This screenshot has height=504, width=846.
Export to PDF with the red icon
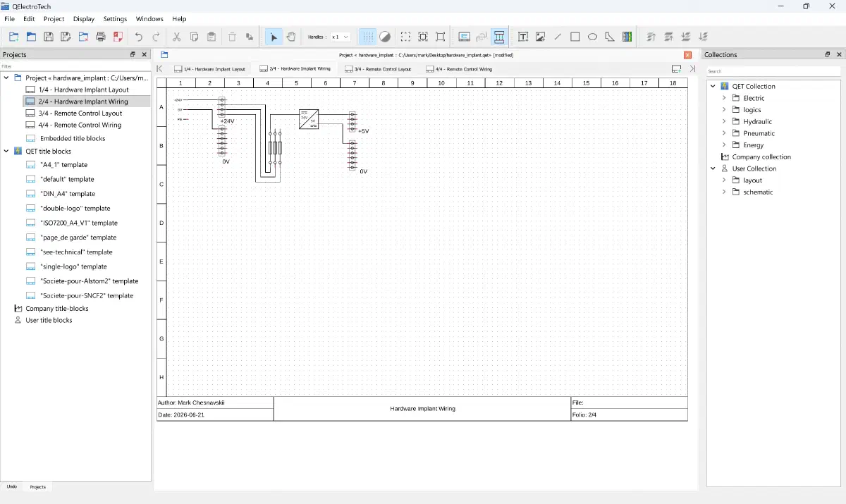click(118, 37)
